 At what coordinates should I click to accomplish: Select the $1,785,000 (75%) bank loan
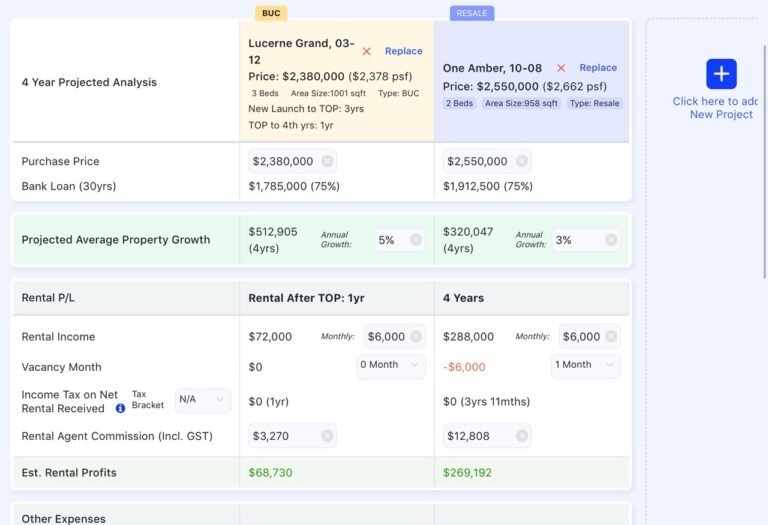click(294, 186)
